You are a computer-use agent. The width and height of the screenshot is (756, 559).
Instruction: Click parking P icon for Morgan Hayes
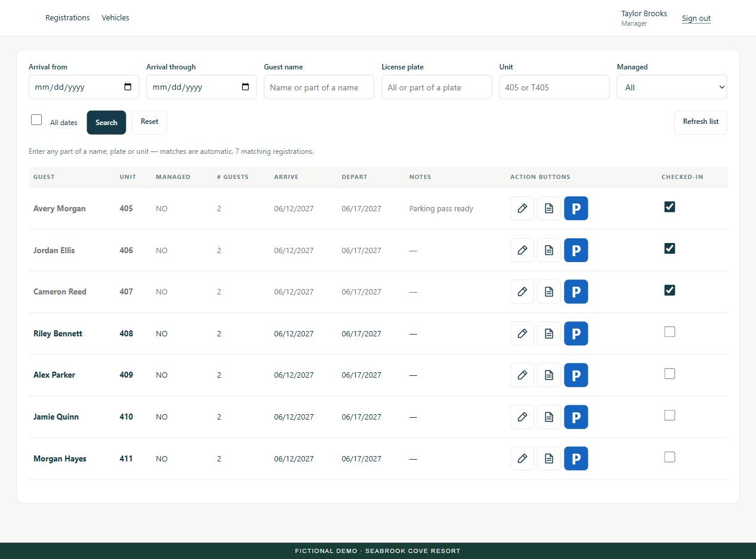[576, 458]
